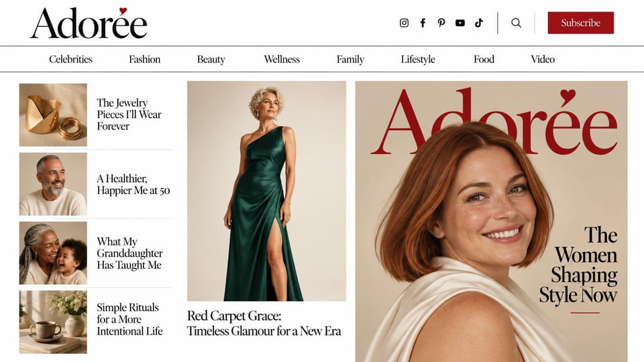Open the TikTok social icon
The image size is (644, 362).
(479, 23)
